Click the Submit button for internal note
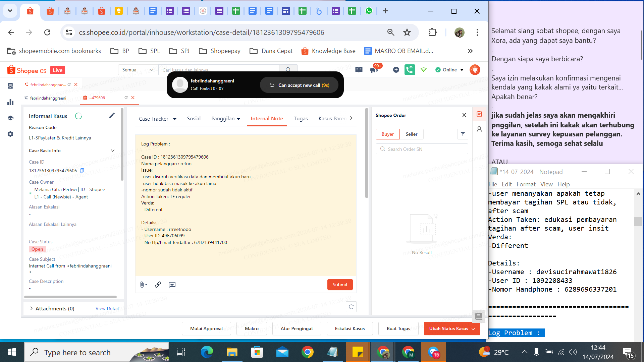The width and height of the screenshot is (644, 362). pos(340,285)
